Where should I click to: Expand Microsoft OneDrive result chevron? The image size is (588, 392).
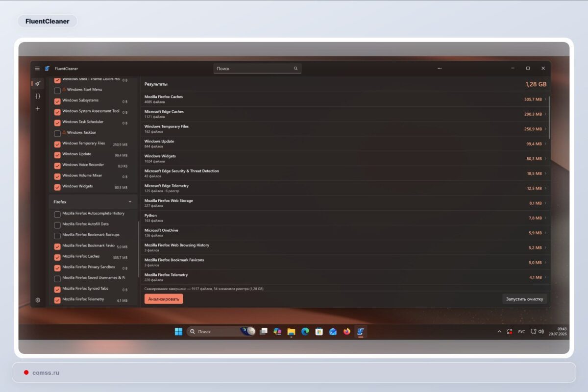pyautogui.click(x=545, y=233)
